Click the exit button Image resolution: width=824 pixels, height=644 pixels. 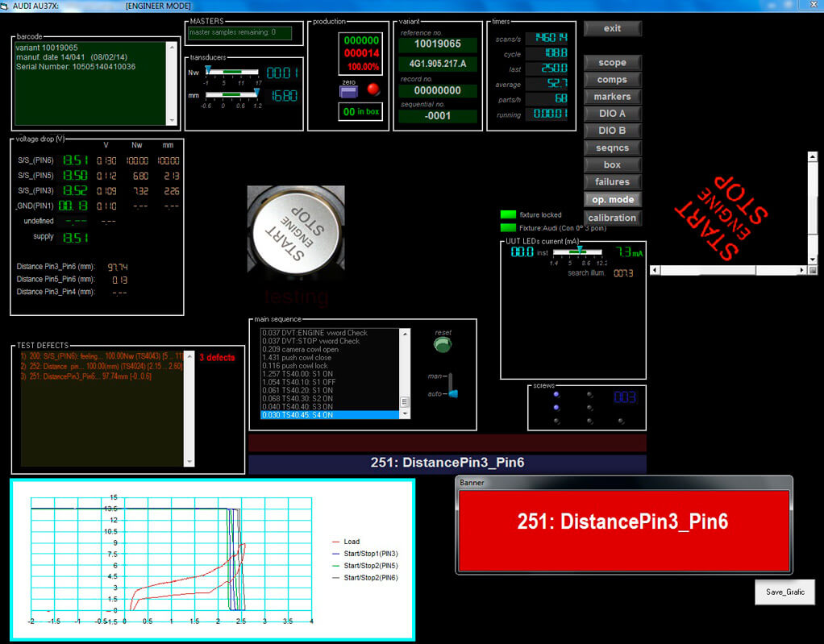(612, 28)
